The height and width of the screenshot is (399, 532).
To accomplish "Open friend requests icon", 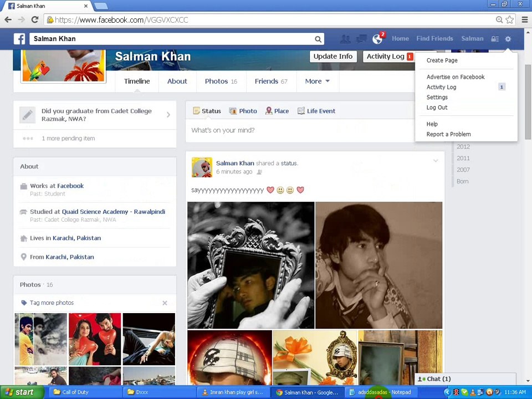I will pos(345,39).
